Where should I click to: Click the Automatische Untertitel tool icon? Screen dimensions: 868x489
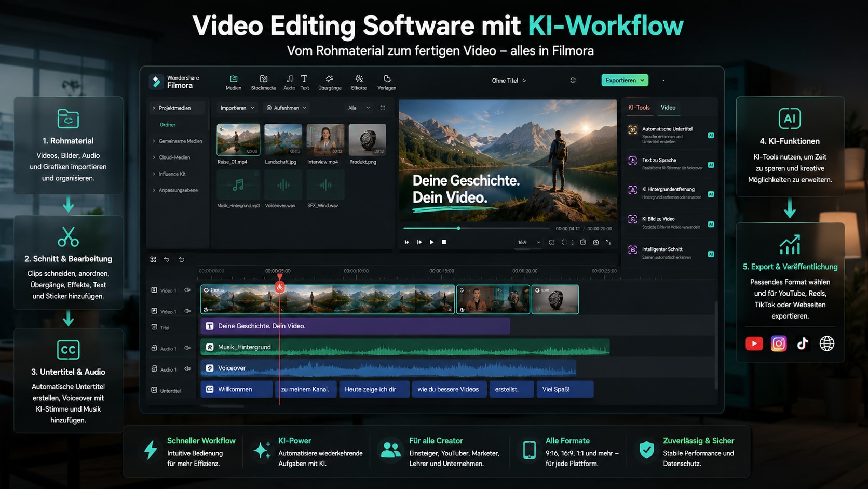[x=632, y=130]
